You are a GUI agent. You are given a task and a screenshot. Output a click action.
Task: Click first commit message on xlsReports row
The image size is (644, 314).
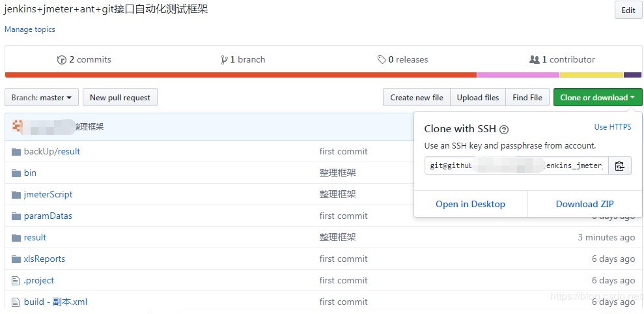coord(343,259)
